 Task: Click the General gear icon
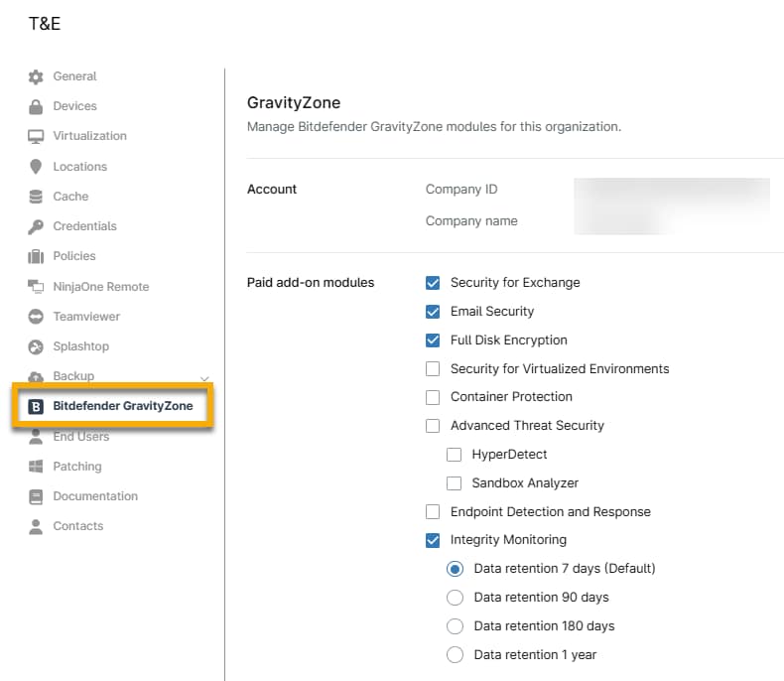pos(36,76)
